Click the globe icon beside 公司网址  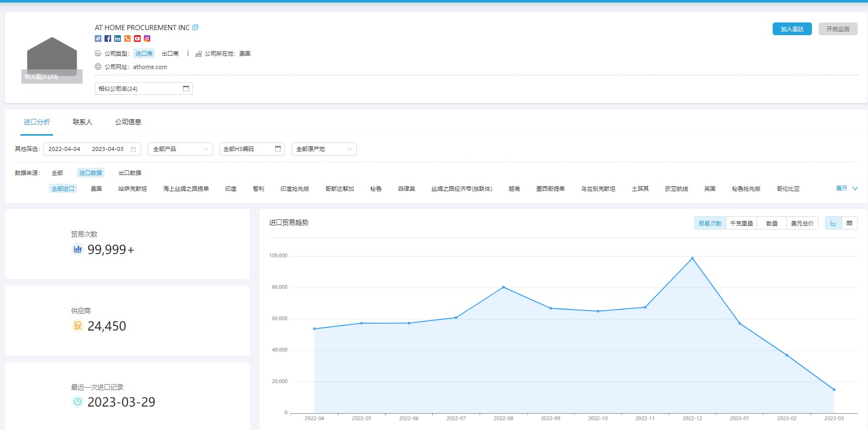(98, 67)
